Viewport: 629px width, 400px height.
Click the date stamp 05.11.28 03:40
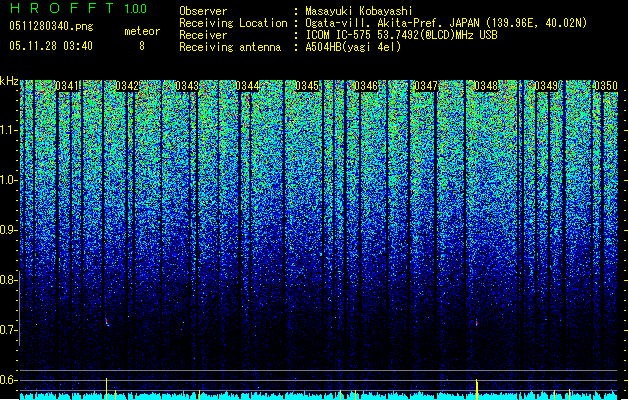[51, 46]
